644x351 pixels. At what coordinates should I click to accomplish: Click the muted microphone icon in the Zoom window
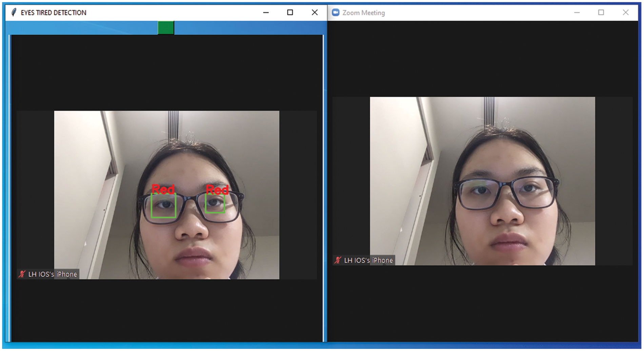[337, 260]
